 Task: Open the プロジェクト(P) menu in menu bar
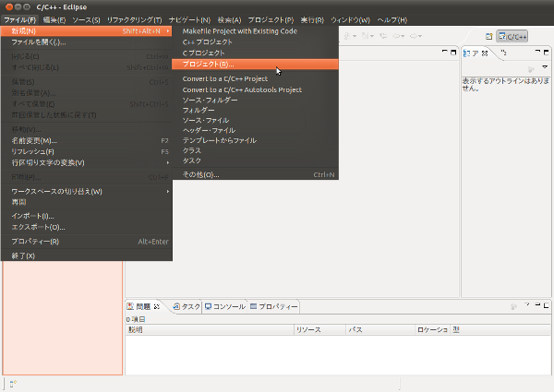click(271, 20)
